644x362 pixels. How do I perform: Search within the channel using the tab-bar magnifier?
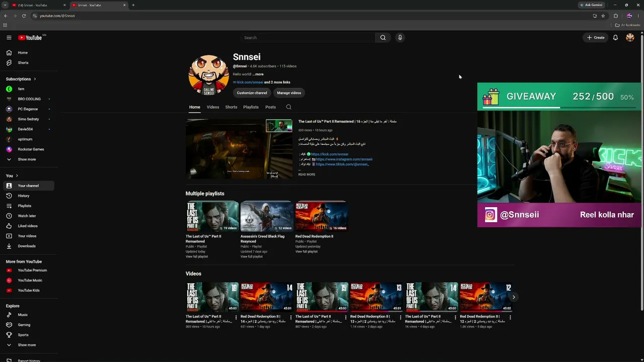288,107
